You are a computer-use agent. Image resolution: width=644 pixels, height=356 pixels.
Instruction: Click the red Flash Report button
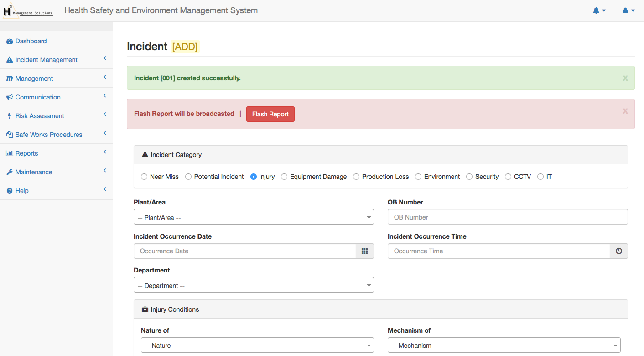[x=270, y=114]
